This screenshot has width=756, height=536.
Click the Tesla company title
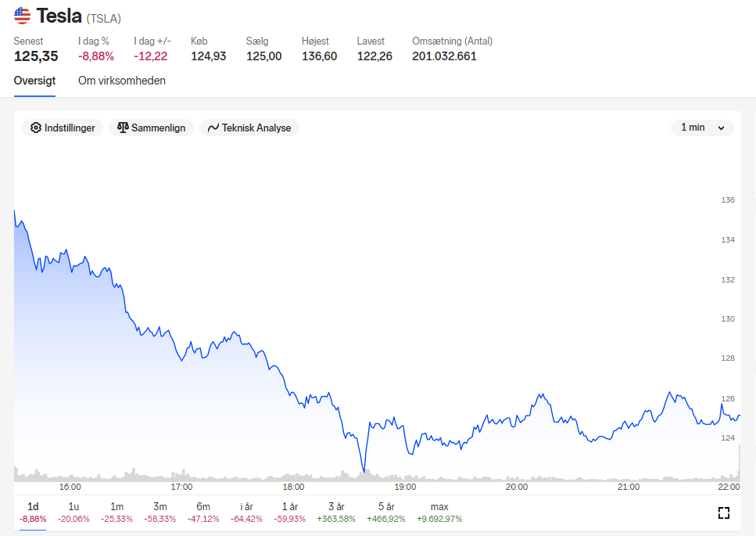pyautogui.click(x=59, y=16)
